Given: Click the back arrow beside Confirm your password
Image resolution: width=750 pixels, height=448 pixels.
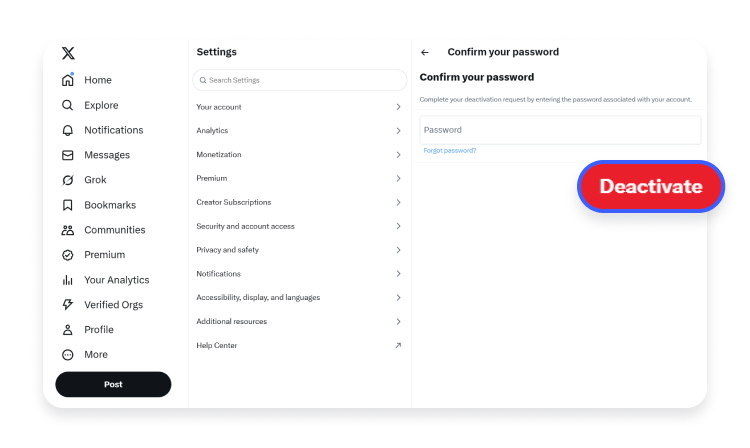Looking at the screenshot, I should [x=425, y=52].
